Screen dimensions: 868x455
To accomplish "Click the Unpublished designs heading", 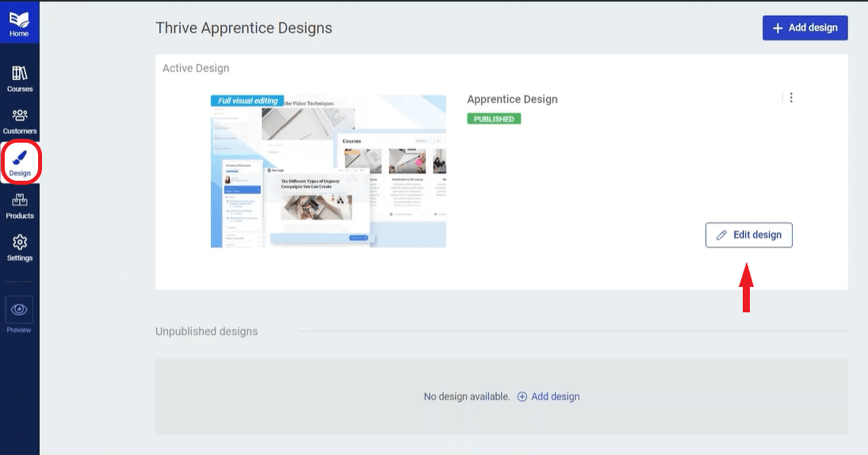I will [x=206, y=331].
